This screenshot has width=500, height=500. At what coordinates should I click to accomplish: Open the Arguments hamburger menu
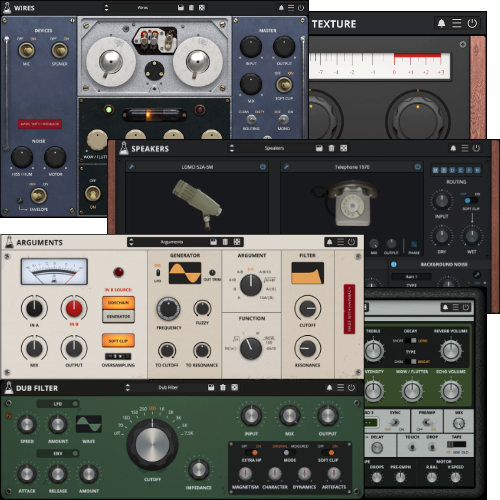coord(340,242)
